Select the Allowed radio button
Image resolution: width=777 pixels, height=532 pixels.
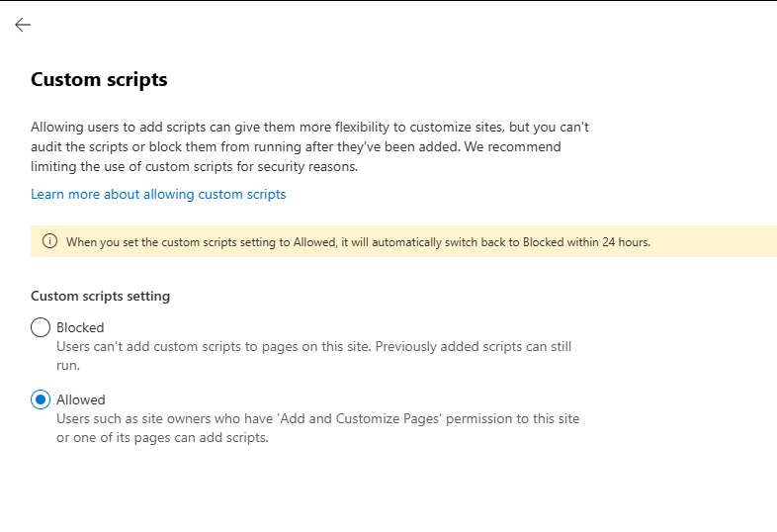tap(41, 399)
